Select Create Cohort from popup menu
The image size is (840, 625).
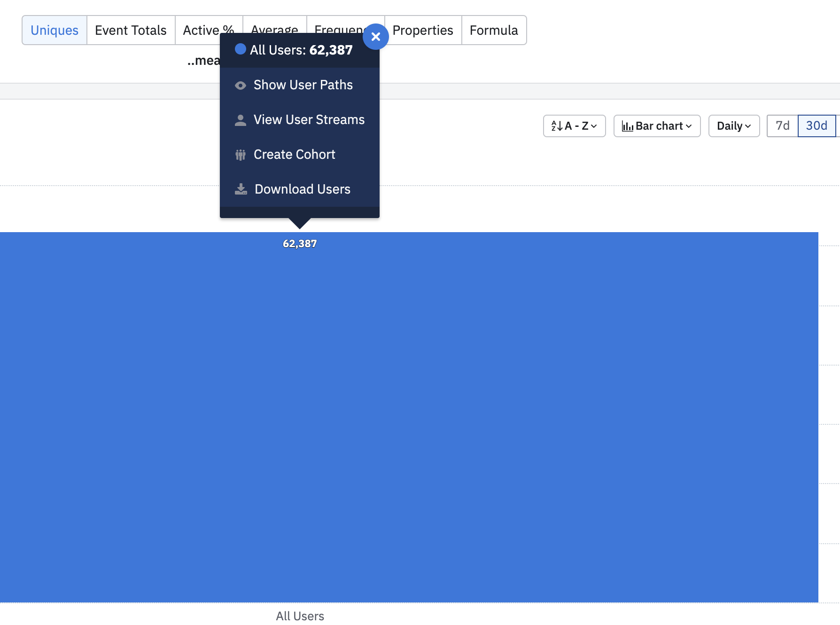pos(300,155)
